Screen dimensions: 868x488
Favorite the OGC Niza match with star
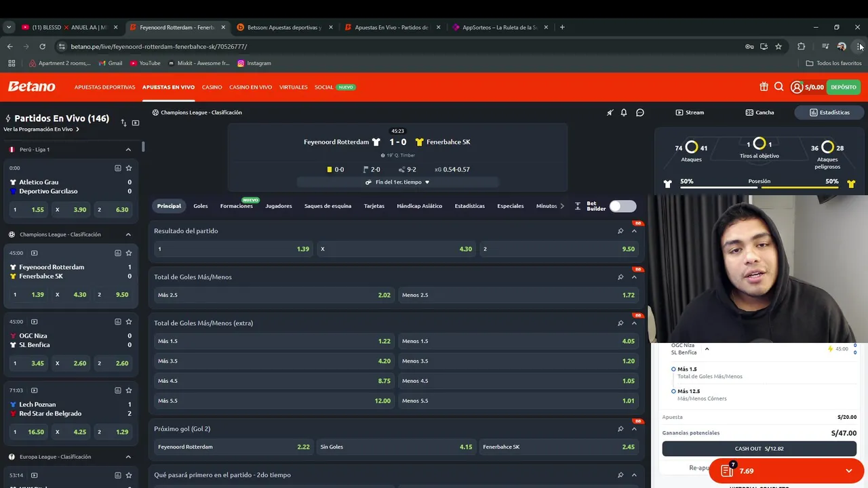(129, 321)
